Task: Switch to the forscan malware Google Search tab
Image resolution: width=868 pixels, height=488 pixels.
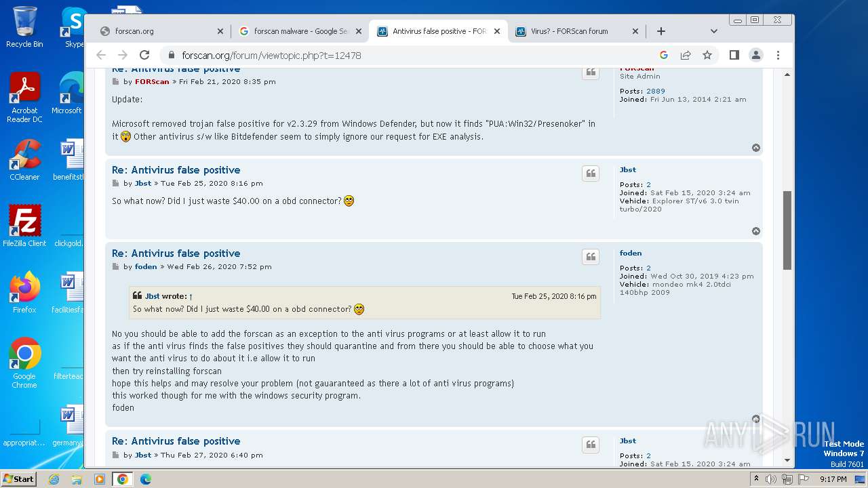Action: (300, 31)
